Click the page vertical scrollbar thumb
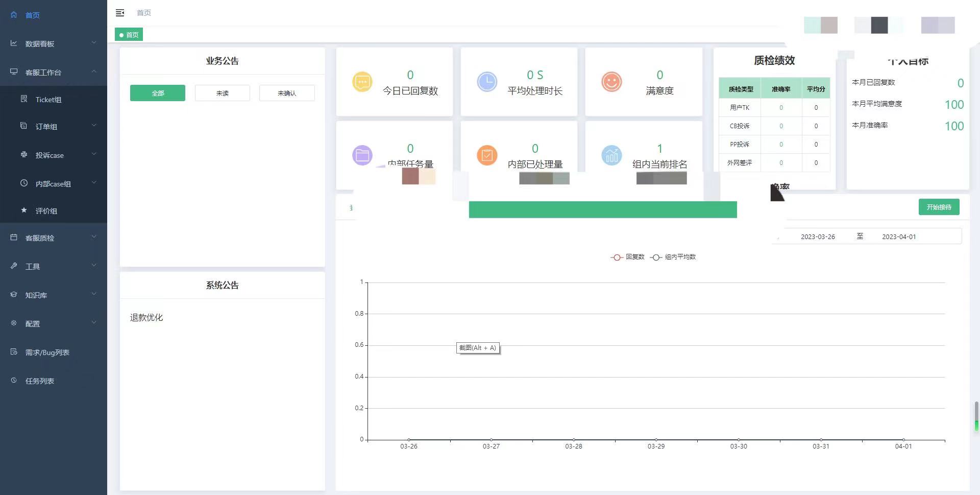The image size is (980, 495). tap(976, 416)
